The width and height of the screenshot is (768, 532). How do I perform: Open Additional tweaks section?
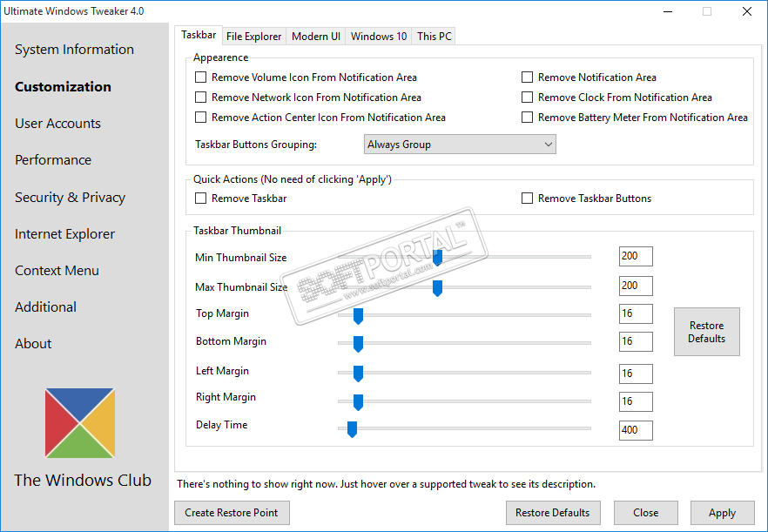(45, 307)
